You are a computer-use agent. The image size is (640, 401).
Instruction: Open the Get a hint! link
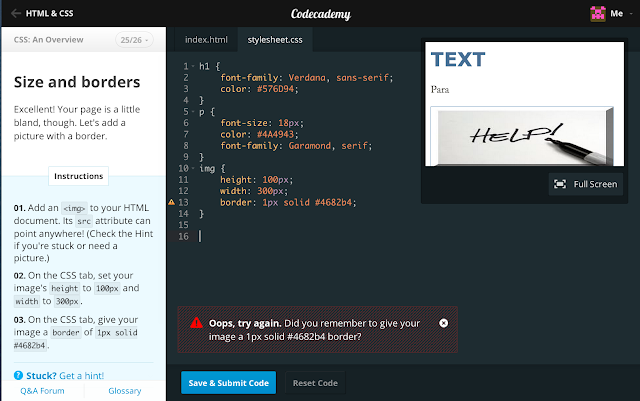[83, 375]
